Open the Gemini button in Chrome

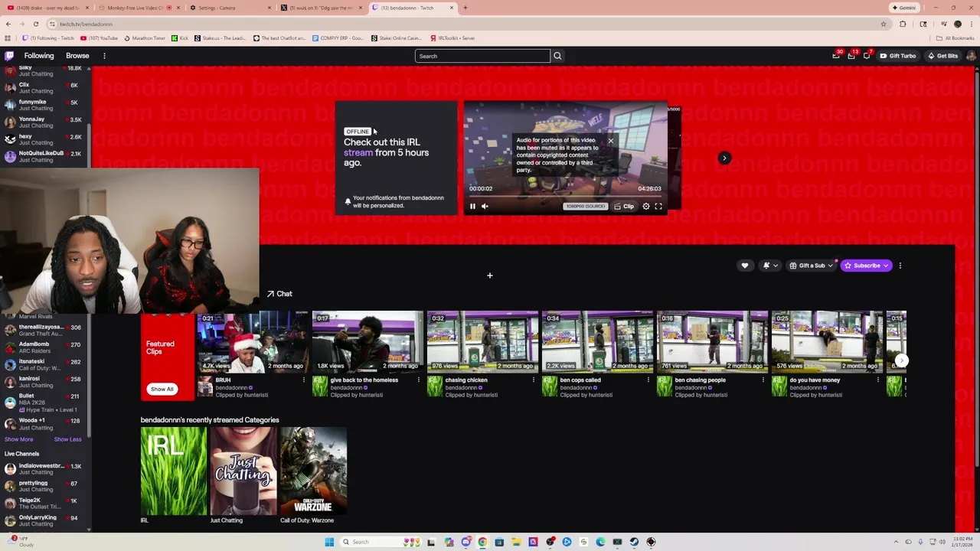[903, 8]
